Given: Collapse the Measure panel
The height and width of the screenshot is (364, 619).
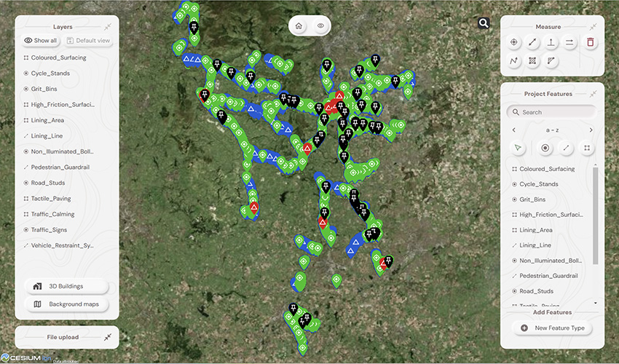Looking at the screenshot, I should coord(593,26).
